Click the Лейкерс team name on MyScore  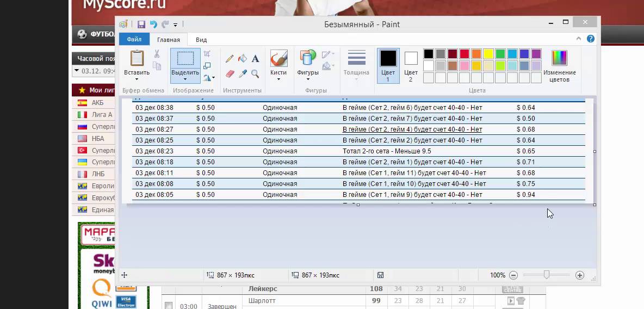point(263,288)
